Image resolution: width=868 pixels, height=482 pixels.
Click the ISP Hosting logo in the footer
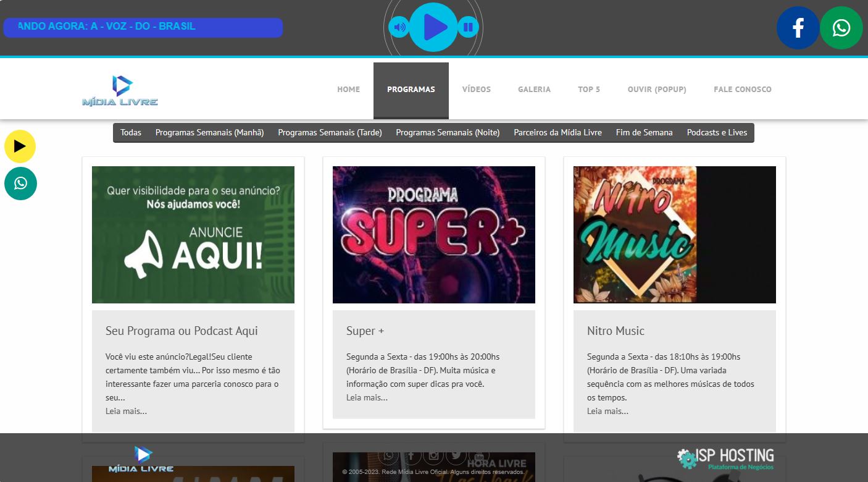725,457
